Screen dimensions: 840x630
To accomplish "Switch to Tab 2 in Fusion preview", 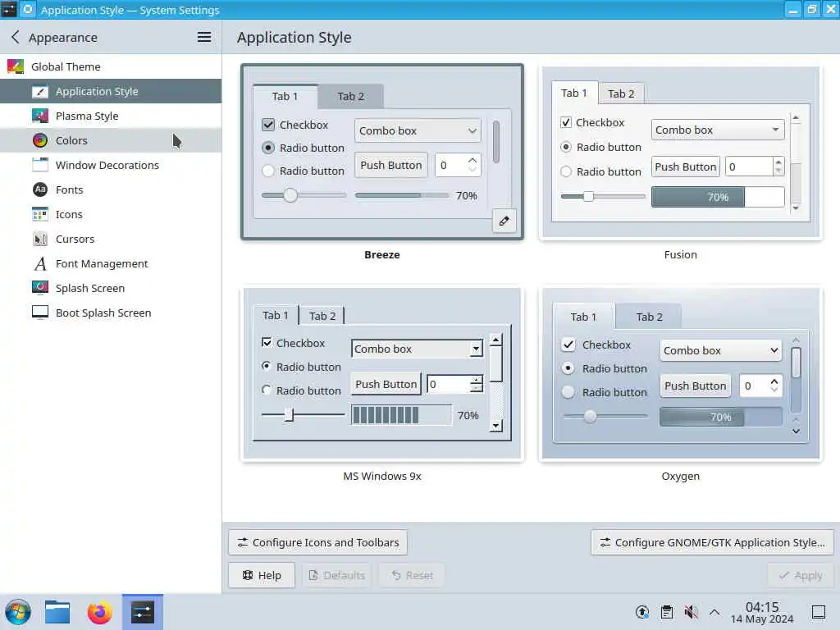I will point(621,94).
